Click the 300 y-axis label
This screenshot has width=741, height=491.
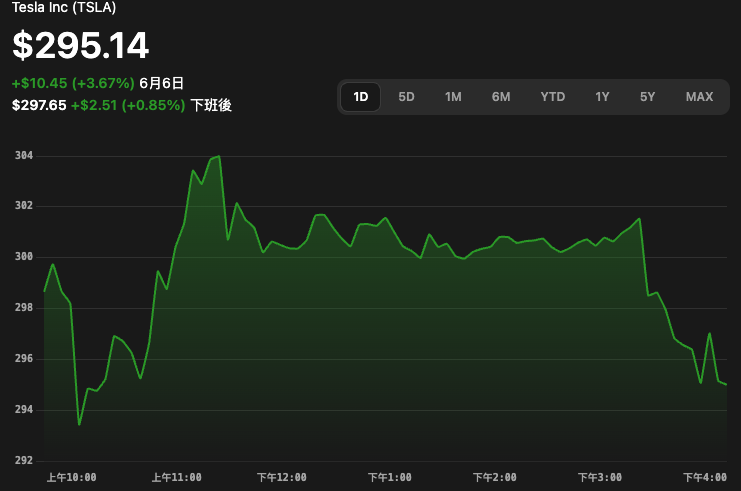click(x=24, y=257)
